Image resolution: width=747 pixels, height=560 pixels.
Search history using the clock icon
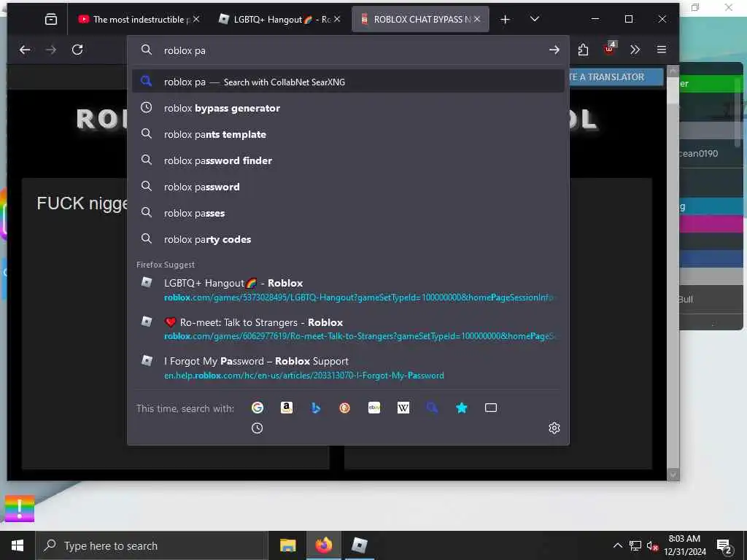(257, 428)
